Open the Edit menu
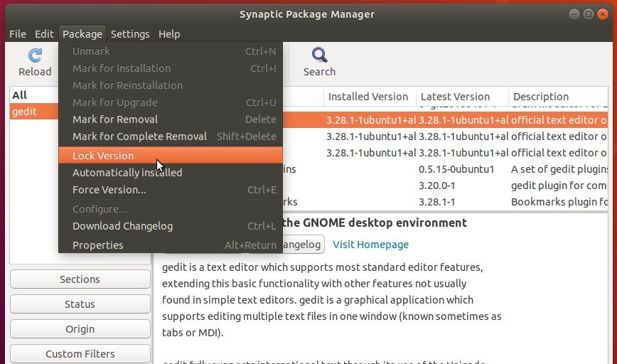 [44, 34]
